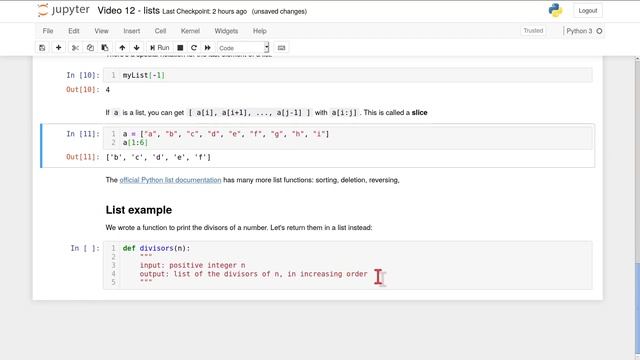Restart the kernel icon
Screen dimensions: 640x360
194,48
